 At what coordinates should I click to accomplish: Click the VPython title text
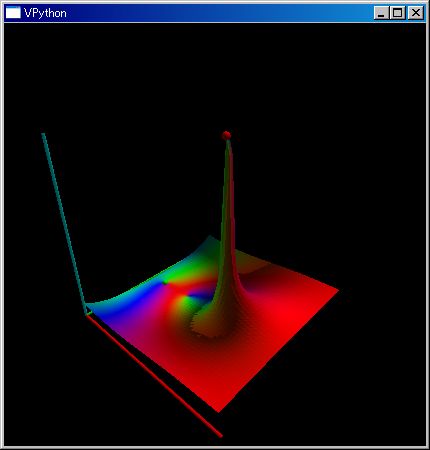(45, 13)
